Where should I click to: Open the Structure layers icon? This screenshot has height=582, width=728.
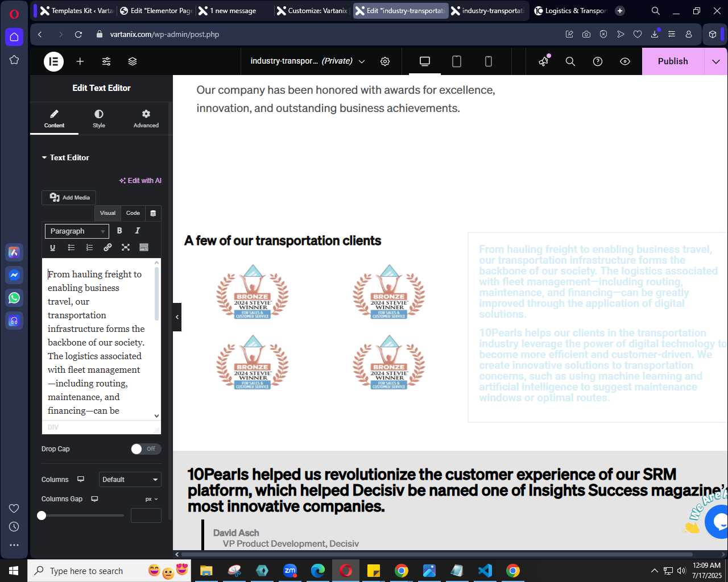pos(133,61)
